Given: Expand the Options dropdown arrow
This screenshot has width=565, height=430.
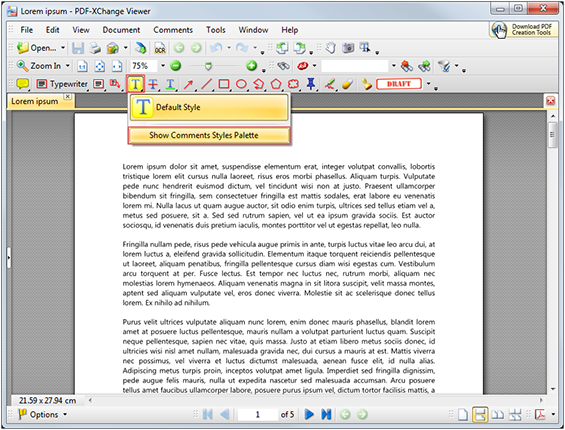Looking at the screenshot, I should (65, 415).
